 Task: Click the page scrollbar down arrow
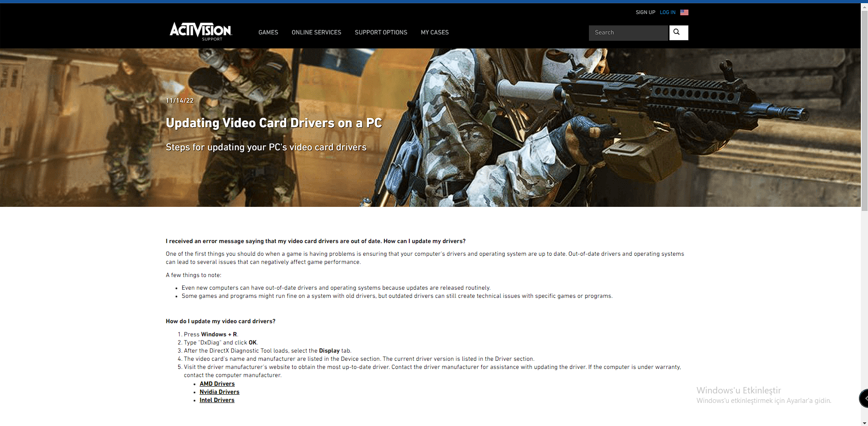[864, 423]
